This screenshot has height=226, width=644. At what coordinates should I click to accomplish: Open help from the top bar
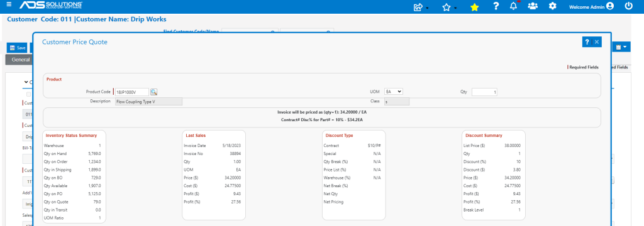point(496,6)
